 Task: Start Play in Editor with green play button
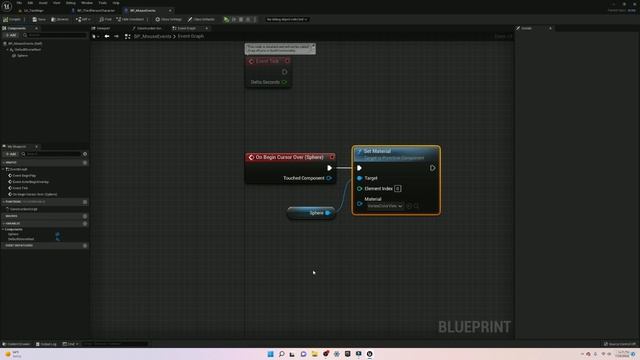pyautogui.click(x=226, y=19)
